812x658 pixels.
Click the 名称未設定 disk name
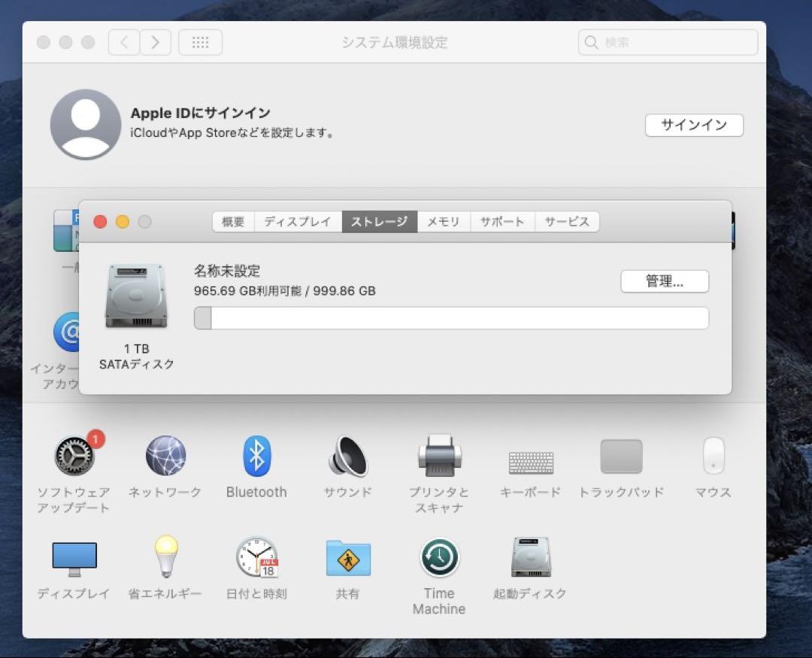(227, 271)
